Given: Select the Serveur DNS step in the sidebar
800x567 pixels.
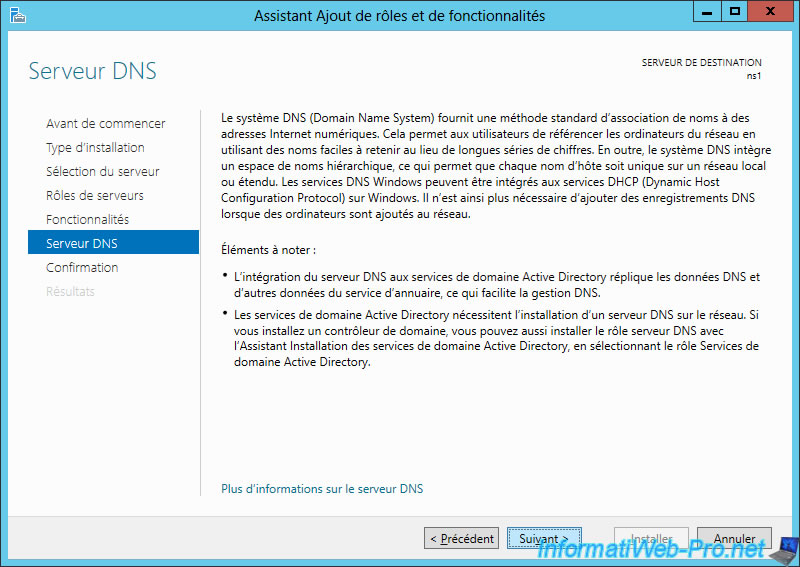Looking at the screenshot, I should pyautogui.click(x=113, y=242).
